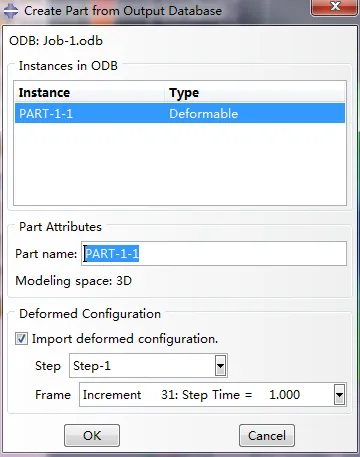The width and height of the screenshot is (360, 457).
Task: Focus the Part name text field
Action: (x=214, y=254)
